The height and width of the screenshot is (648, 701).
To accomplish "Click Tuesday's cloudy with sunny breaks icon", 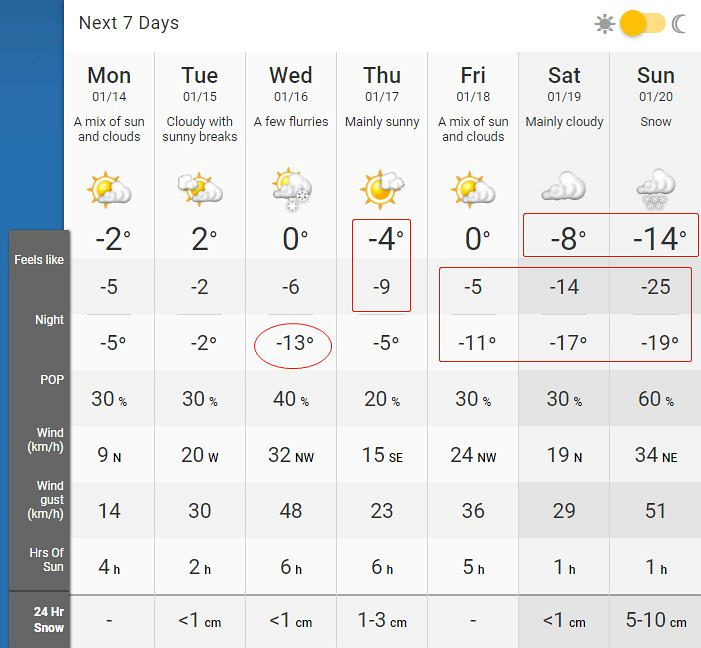I will [x=199, y=188].
